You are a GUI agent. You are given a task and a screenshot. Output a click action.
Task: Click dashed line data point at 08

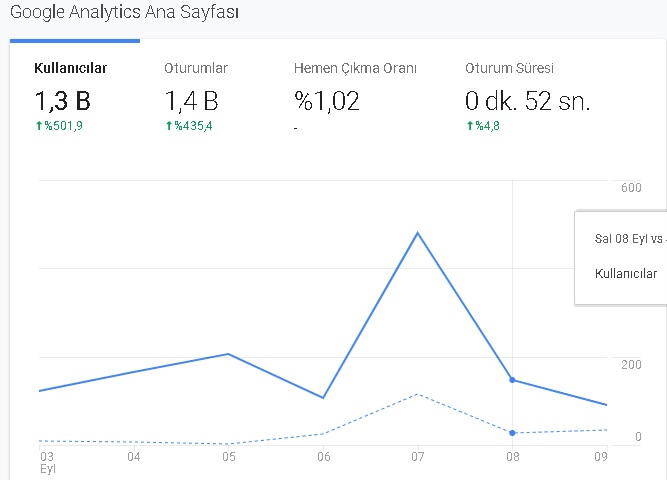click(512, 433)
